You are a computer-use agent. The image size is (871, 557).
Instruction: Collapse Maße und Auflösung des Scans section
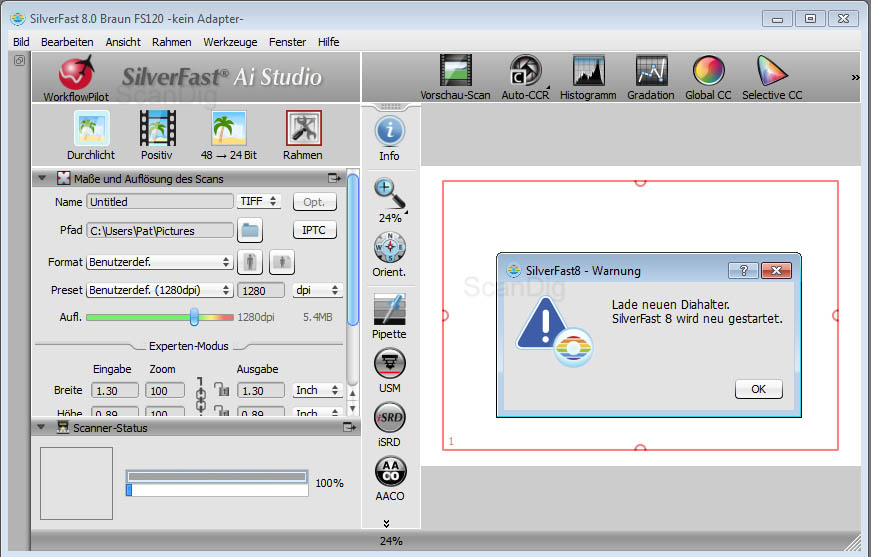(42, 178)
